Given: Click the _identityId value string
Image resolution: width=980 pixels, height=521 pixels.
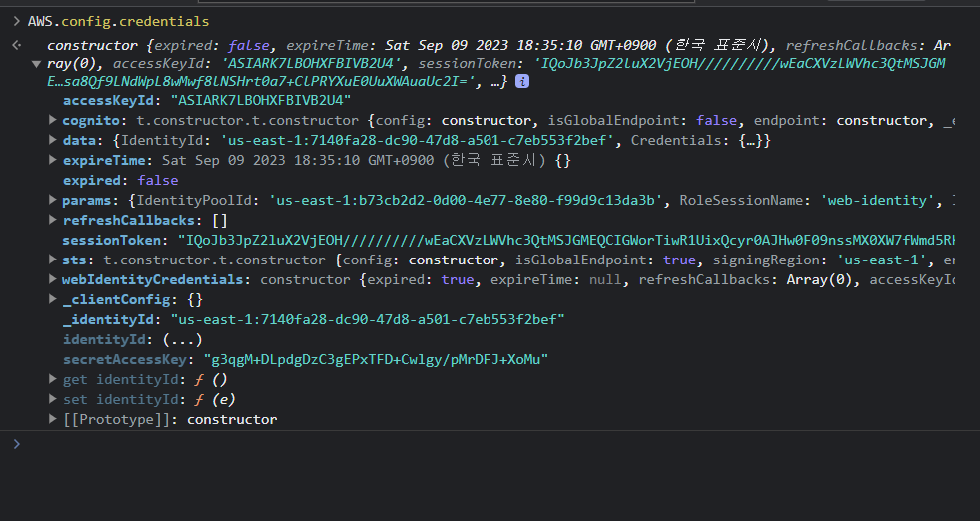Looking at the screenshot, I should click(x=368, y=319).
